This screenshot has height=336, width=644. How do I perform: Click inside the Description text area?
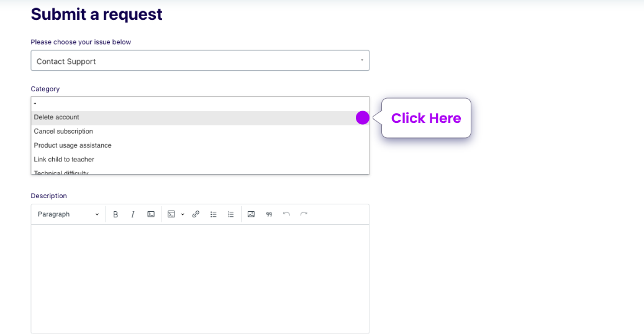[200, 278]
